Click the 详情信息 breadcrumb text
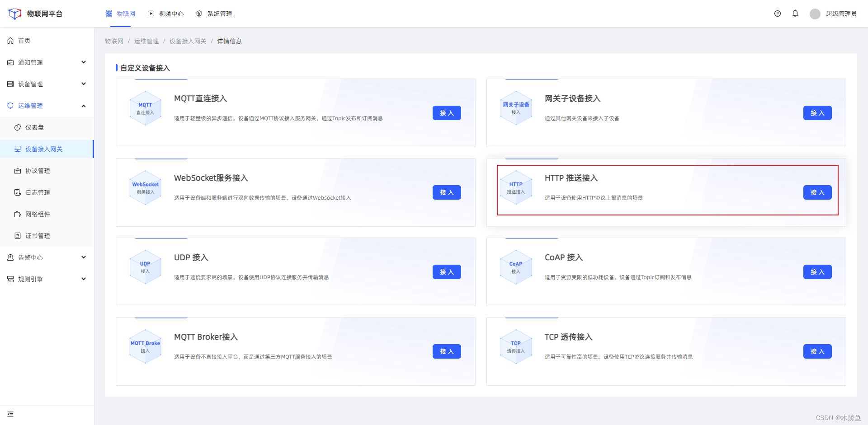The height and width of the screenshot is (425, 868). click(229, 41)
